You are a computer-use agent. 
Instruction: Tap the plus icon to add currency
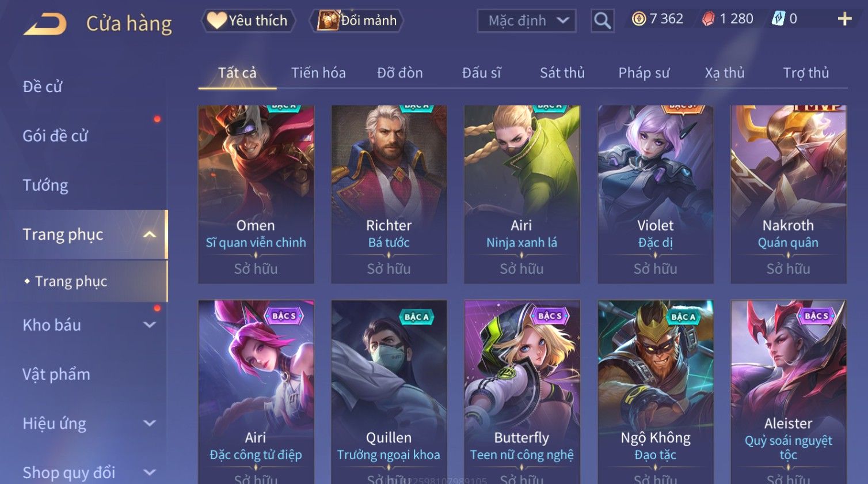tap(844, 20)
